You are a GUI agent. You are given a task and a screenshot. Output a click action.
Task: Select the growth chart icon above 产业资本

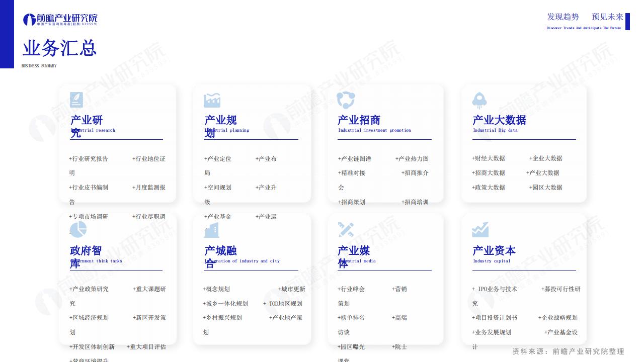coord(480,230)
